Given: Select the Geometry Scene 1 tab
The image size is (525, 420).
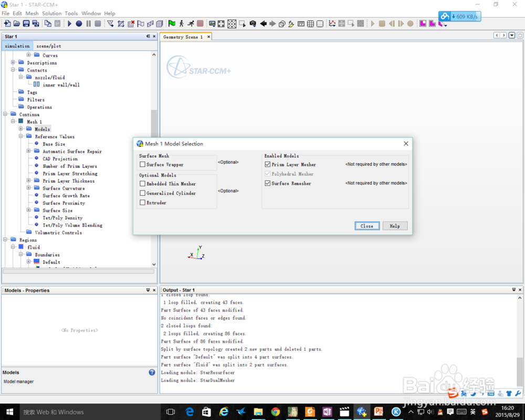Looking at the screenshot, I should point(183,37).
